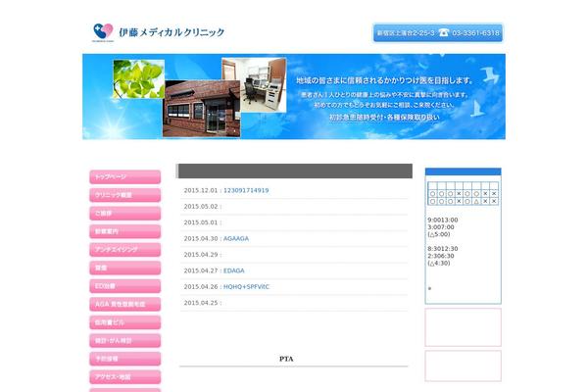The image size is (588, 392).
Task: Open the クリニック概要 menu button
Action: tap(124, 195)
